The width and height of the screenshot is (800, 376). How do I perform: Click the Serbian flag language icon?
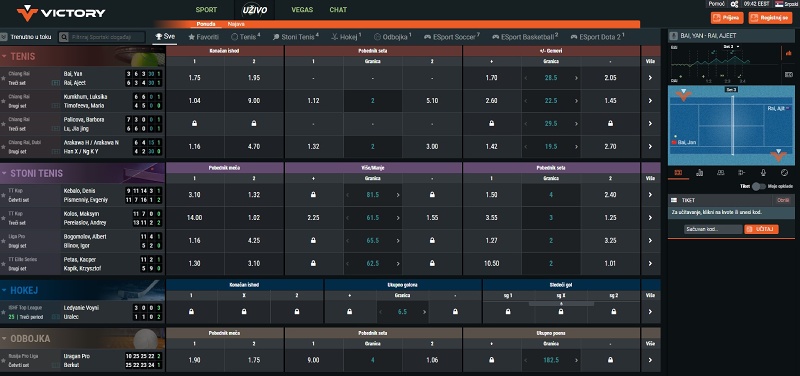pos(779,4)
